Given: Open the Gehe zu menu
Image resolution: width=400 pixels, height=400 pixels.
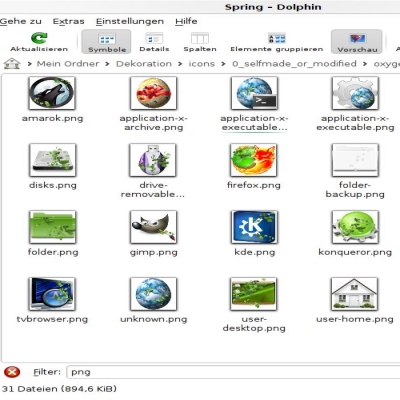Looking at the screenshot, I should [x=21, y=21].
